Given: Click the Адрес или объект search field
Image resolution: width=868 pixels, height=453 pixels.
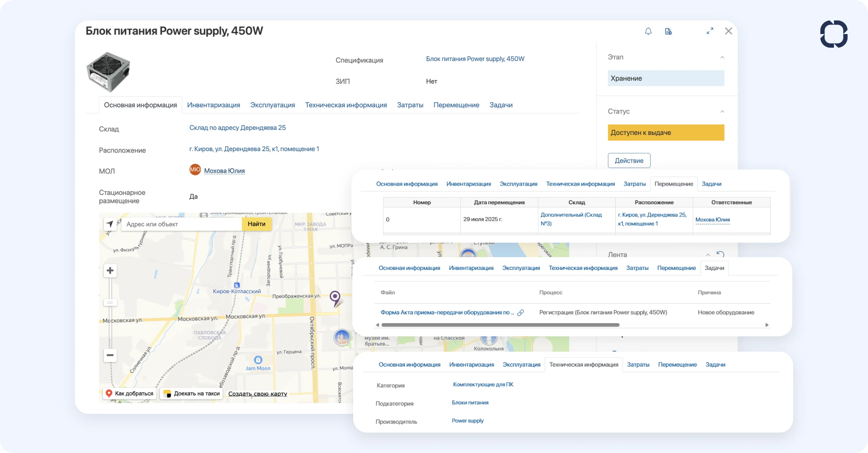Looking at the screenshot, I should 182,224.
